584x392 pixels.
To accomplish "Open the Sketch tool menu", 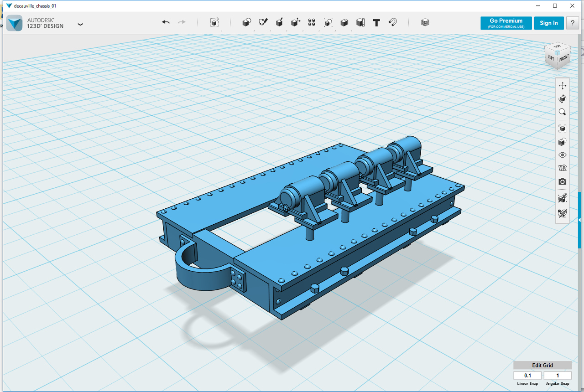I will (263, 22).
